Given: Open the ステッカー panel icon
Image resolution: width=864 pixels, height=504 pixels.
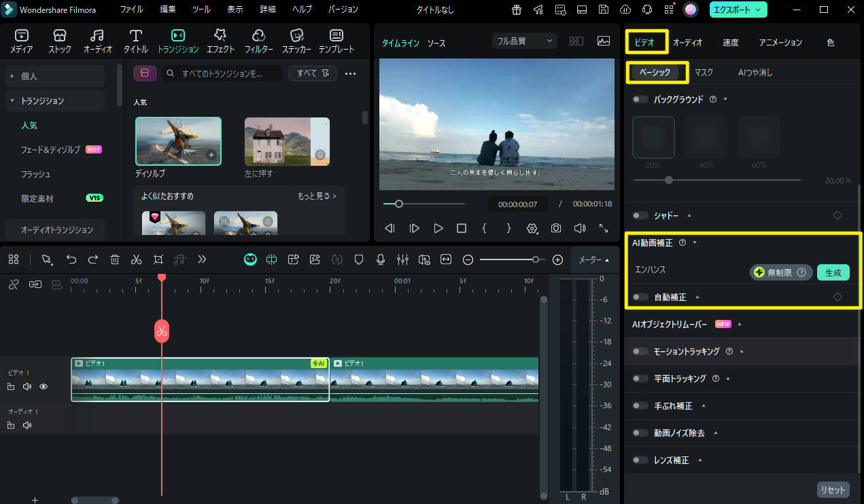Looking at the screenshot, I should pyautogui.click(x=296, y=39).
